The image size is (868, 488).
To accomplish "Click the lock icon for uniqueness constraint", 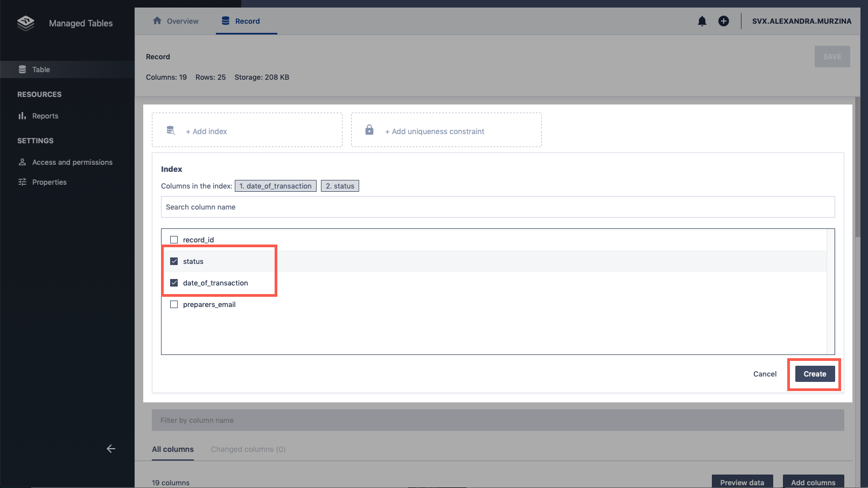I will 369,130.
